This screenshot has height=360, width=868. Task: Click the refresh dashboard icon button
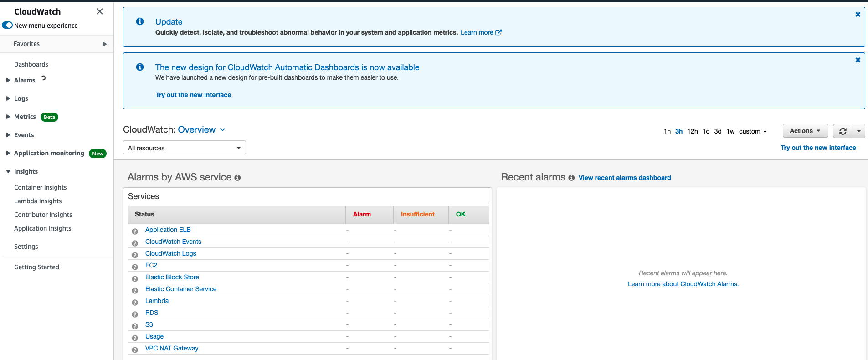[842, 131]
